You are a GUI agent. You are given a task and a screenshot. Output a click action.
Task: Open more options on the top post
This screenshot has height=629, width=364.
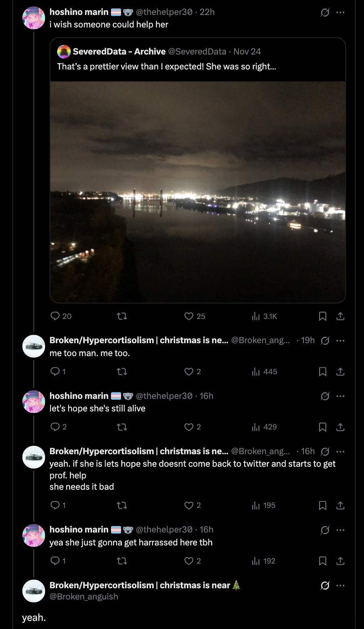(x=340, y=13)
